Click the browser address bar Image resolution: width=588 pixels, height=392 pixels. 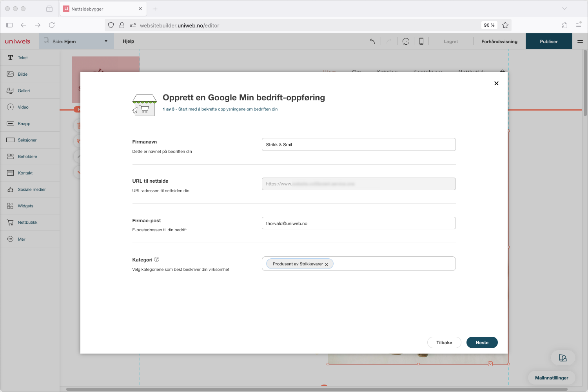[x=308, y=25]
